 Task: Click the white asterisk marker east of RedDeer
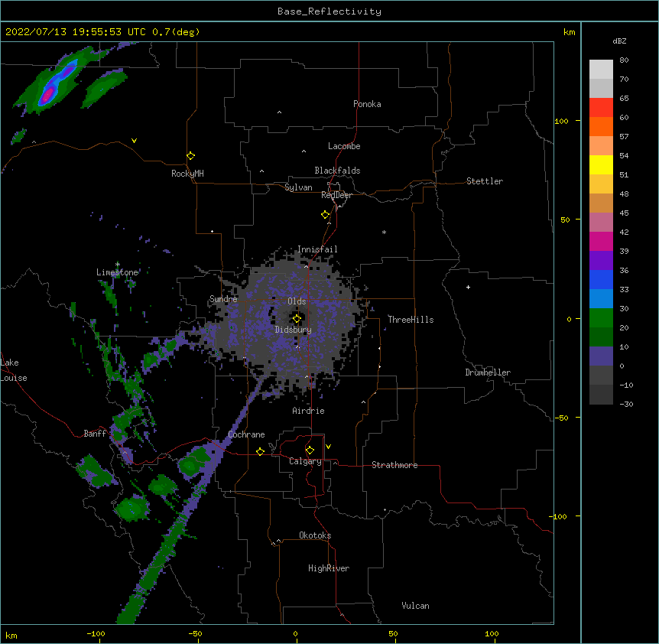pyautogui.click(x=384, y=232)
